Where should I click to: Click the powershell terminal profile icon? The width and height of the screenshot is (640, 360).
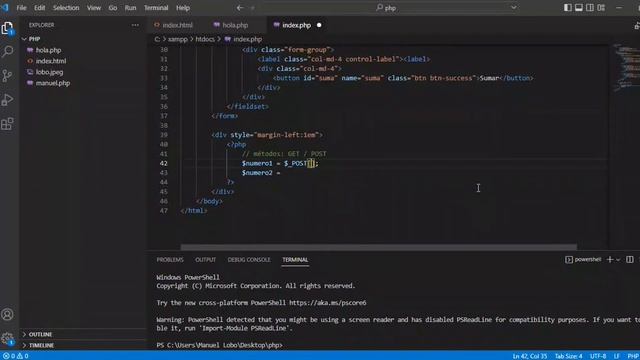[x=569, y=260]
